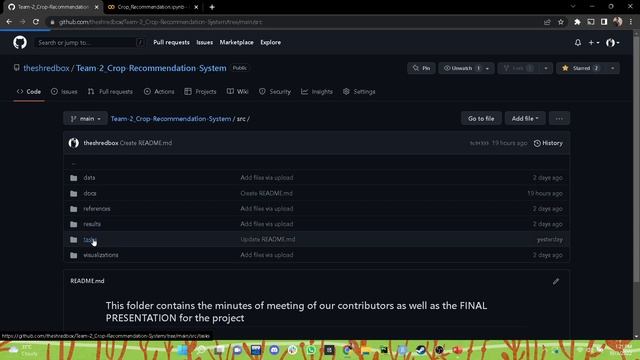Screen dimensions: 640x360
Task: Open the data folder
Action: 89,178
